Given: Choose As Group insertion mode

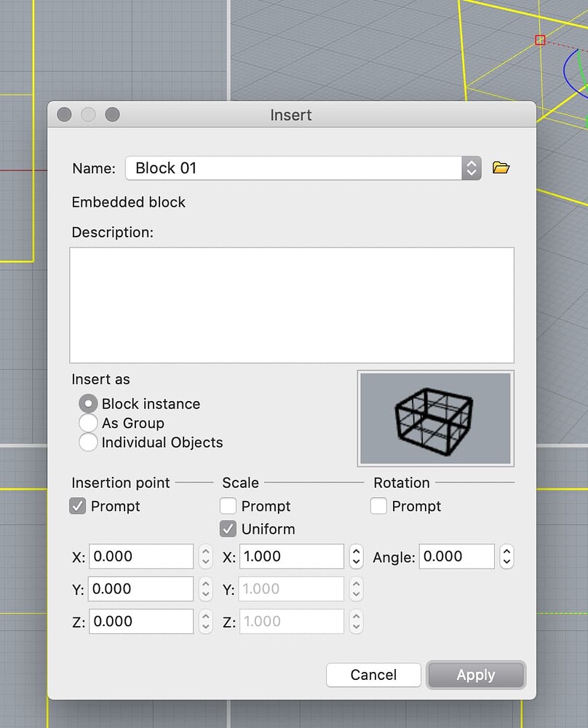Looking at the screenshot, I should tap(88, 423).
